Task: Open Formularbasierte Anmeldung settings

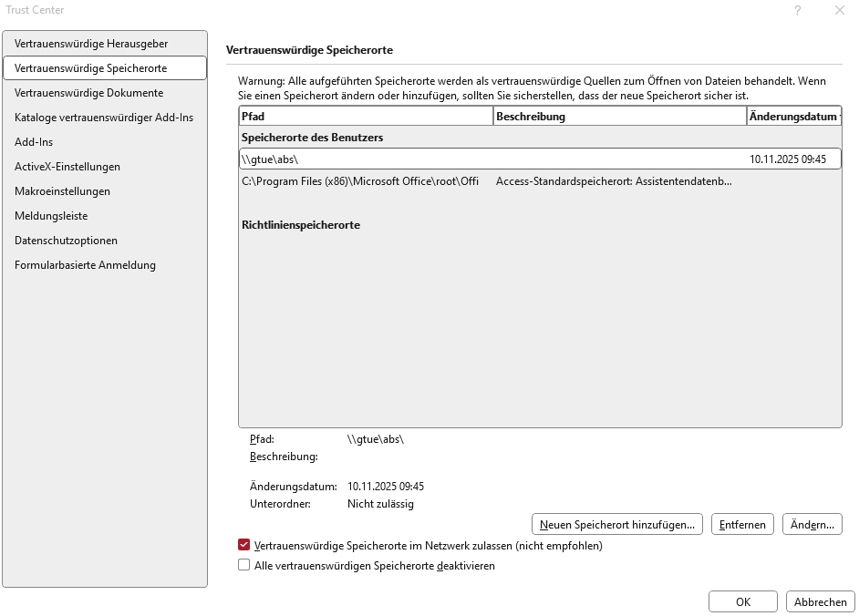Action: tap(85, 265)
